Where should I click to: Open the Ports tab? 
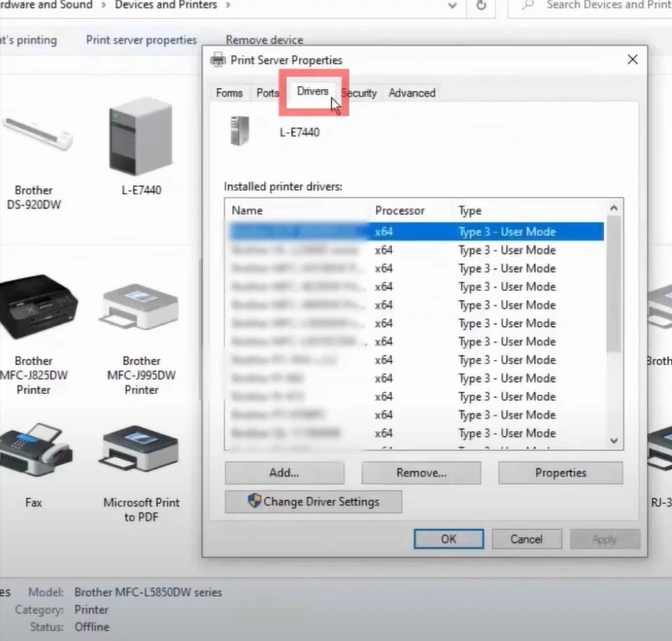click(x=267, y=93)
